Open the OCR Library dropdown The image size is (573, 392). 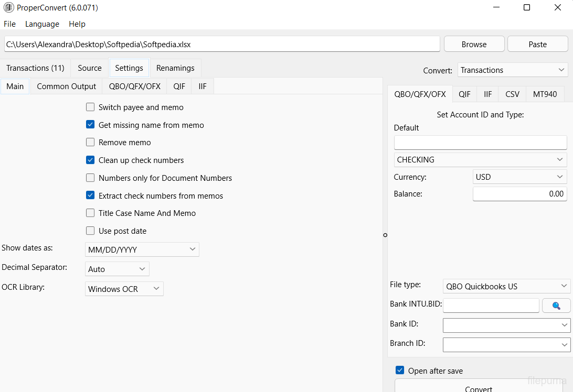click(x=124, y=289)
